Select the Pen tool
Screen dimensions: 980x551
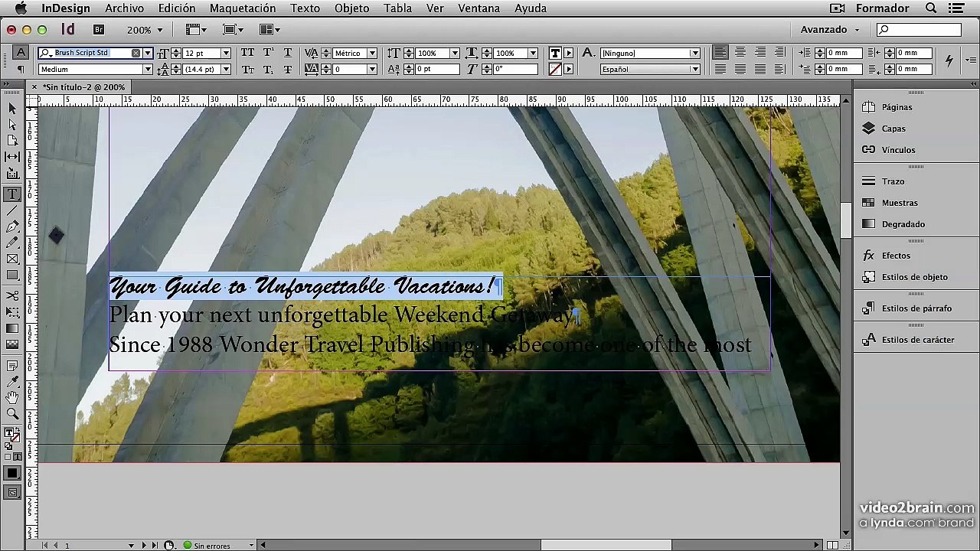[x=12, y=227]
